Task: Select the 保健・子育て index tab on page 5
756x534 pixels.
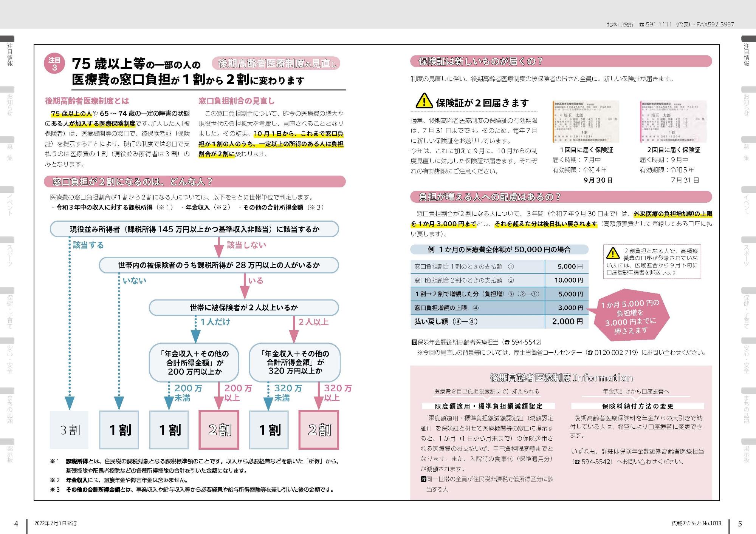Action: (x=748, y=307)
